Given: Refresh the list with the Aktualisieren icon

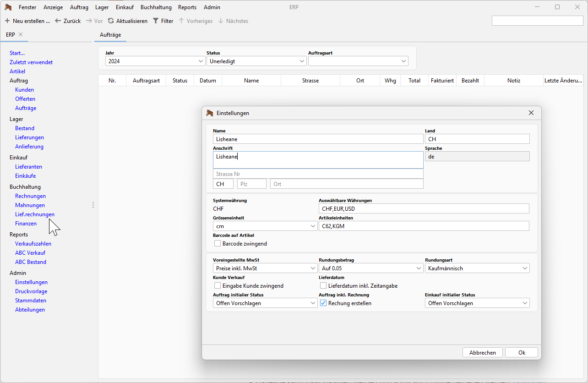Looking at the screenshot, I should (111, 21).
